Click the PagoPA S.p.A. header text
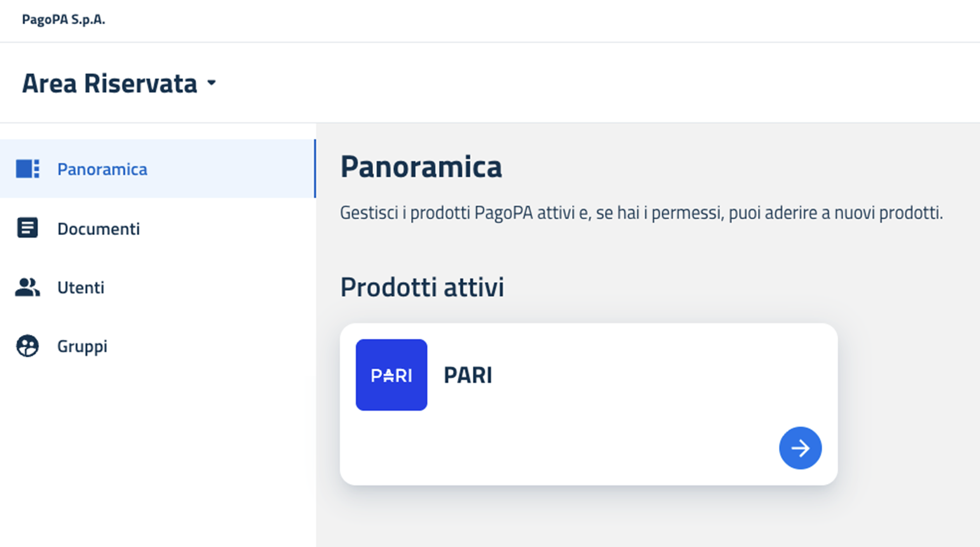This screenshot has width=980, height=547. [64, 20]
